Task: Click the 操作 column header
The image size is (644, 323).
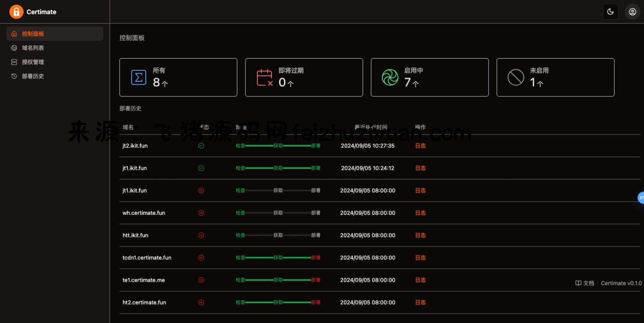Action: [x=420, y=127]
